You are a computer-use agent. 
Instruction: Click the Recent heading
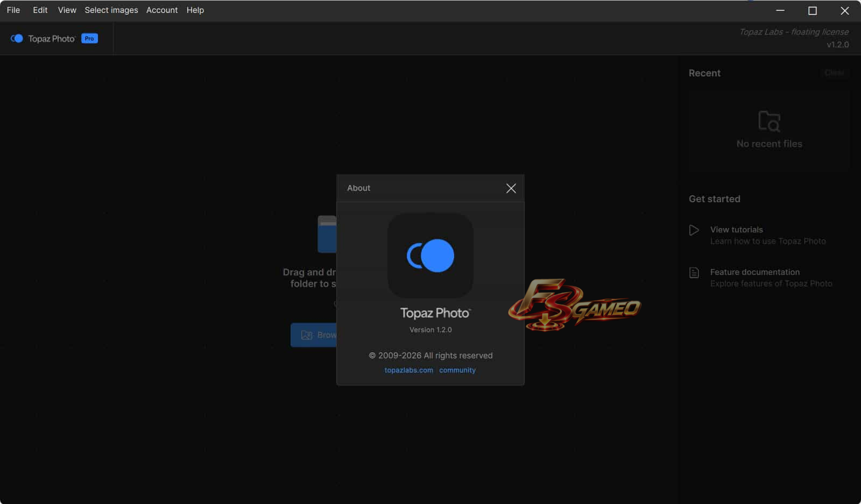point(704,73)
